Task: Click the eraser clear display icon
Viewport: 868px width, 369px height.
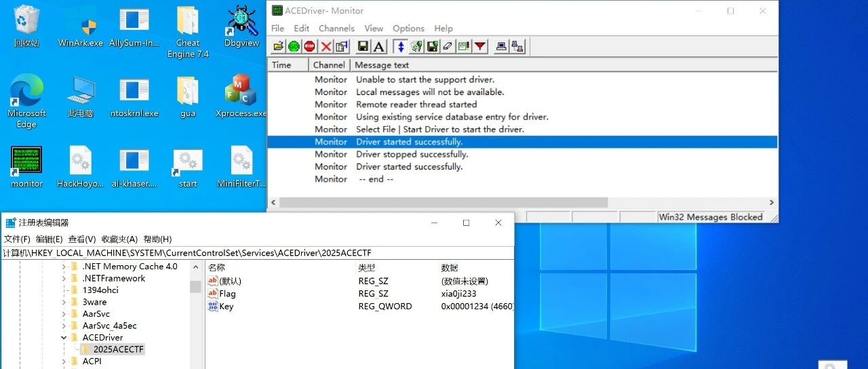Action: [x=448, y=46]
